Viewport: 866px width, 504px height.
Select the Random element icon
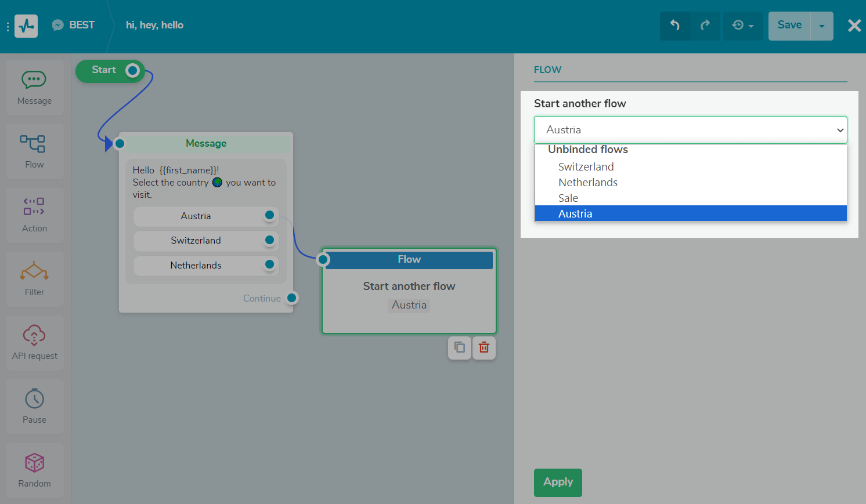click(34, 463)
